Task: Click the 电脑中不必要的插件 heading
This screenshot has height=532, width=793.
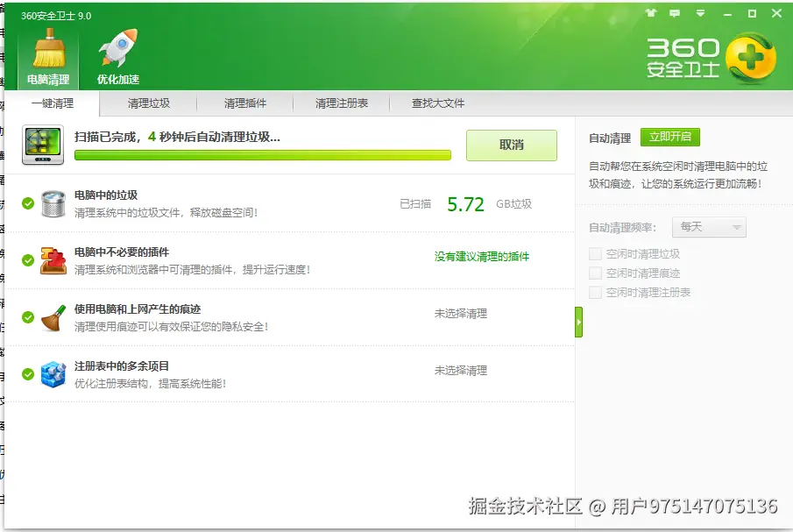Action: tap(122, 252)
